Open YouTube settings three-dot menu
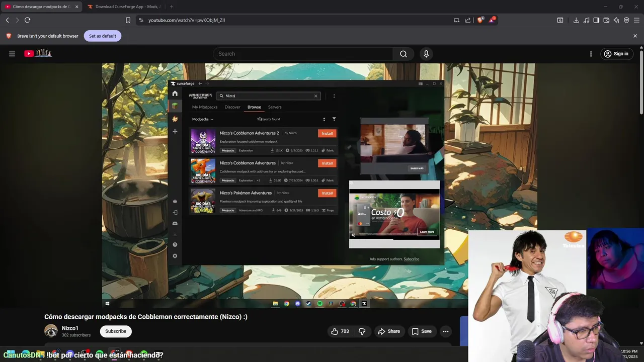Screen dimensions: 644x362 (x=591, y=54)
